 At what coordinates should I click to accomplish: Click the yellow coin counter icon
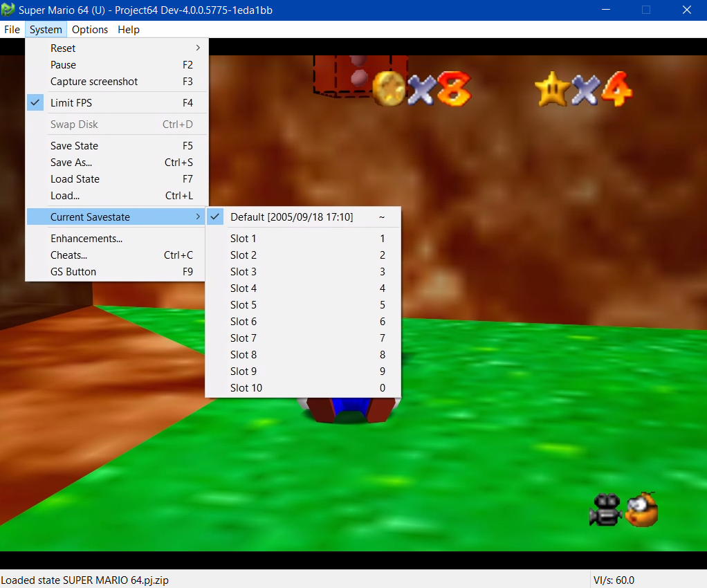[389, 89]
